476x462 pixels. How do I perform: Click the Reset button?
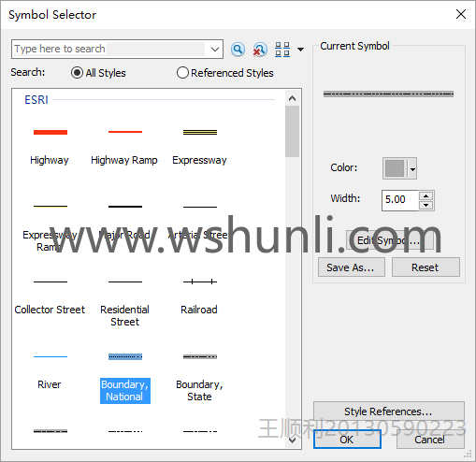426,267
